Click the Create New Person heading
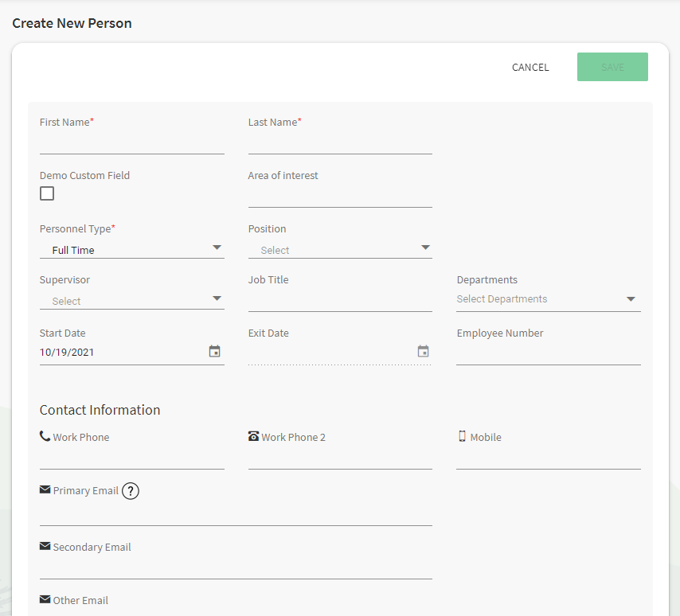The image size is (680, 616). tap(72, 23)
